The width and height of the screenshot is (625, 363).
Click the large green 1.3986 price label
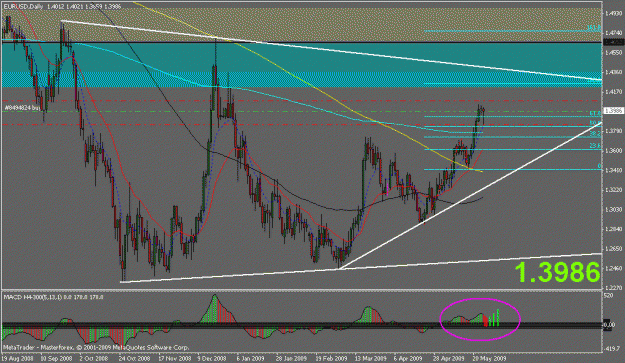pos(557,272)
